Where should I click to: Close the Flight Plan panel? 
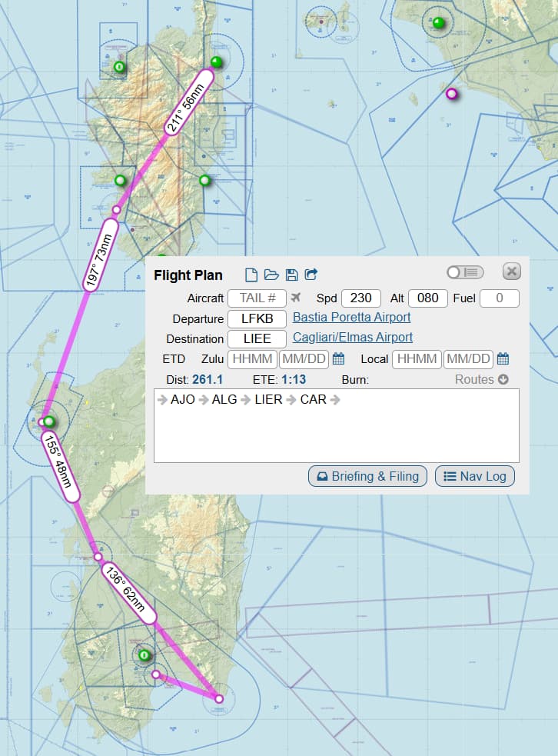click(x=512, y=271)
